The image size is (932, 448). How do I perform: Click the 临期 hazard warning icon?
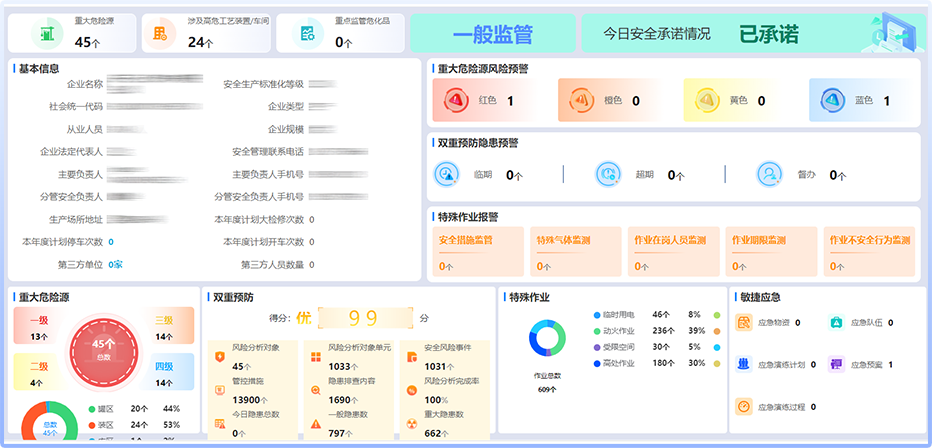coord(446,174)
